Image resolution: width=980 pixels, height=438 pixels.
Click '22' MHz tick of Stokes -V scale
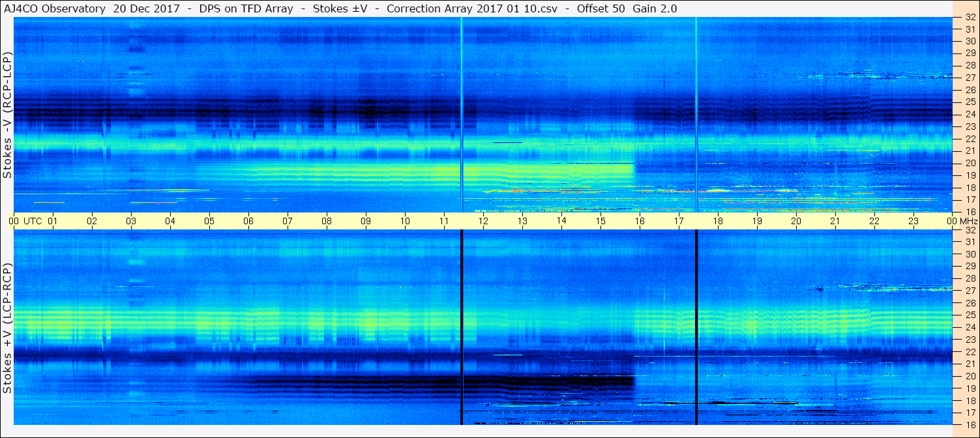pyautogui.click(x=970, y=139)
